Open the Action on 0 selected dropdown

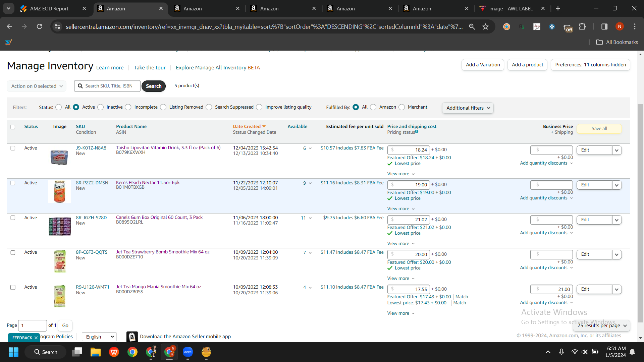tap(37, 86)
